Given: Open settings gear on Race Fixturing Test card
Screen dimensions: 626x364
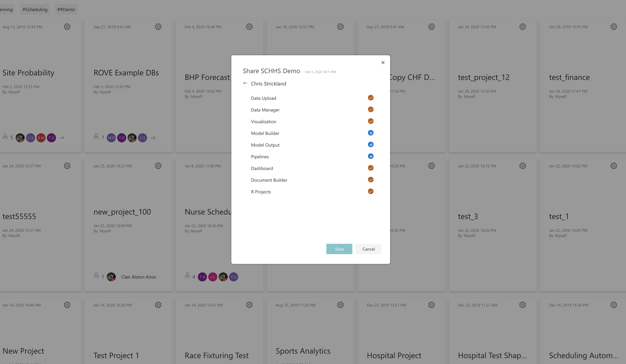Looking at the screenshot, I should [249, 305].
